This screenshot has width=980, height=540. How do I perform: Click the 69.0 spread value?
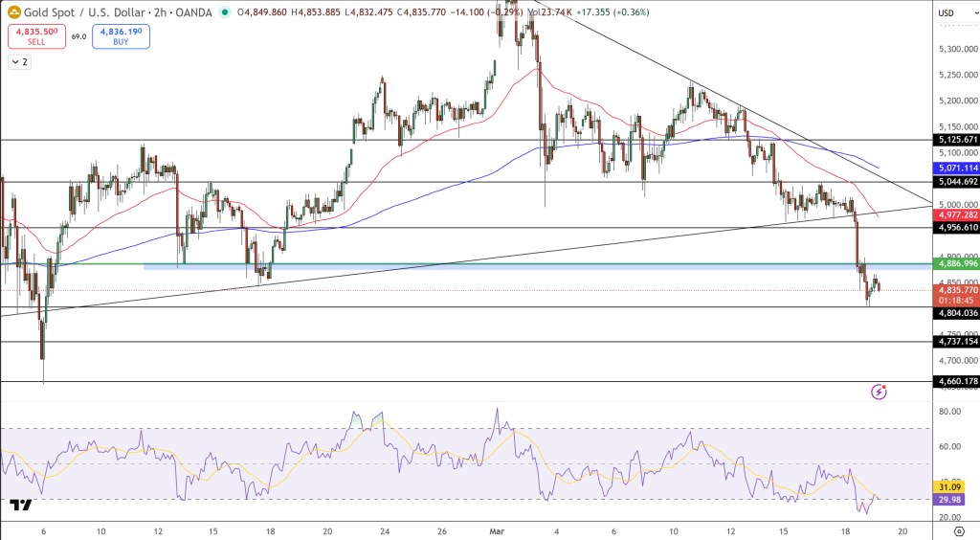[78, 37]
